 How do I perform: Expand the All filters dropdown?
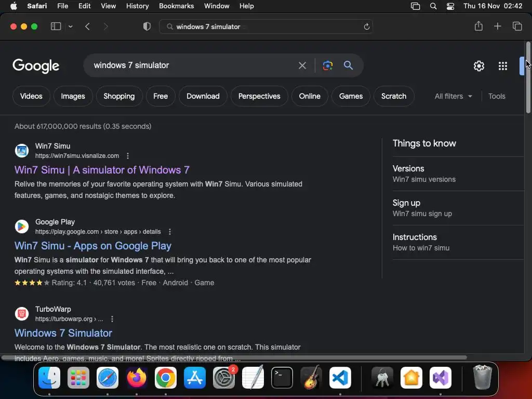click(453, 96)
